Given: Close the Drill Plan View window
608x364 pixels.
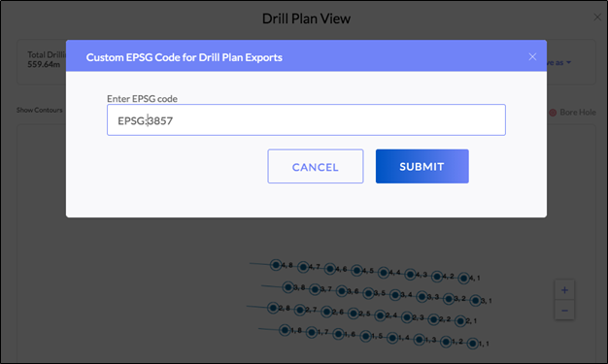Looking at the screenshot, I should pos(597,17).
